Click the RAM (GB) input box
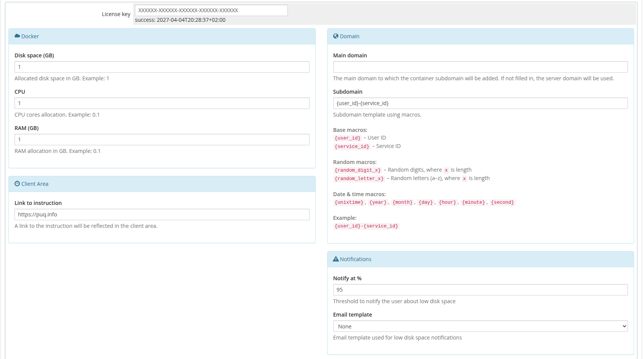Viewport: 644px width, 359px height. pos(162,140)
